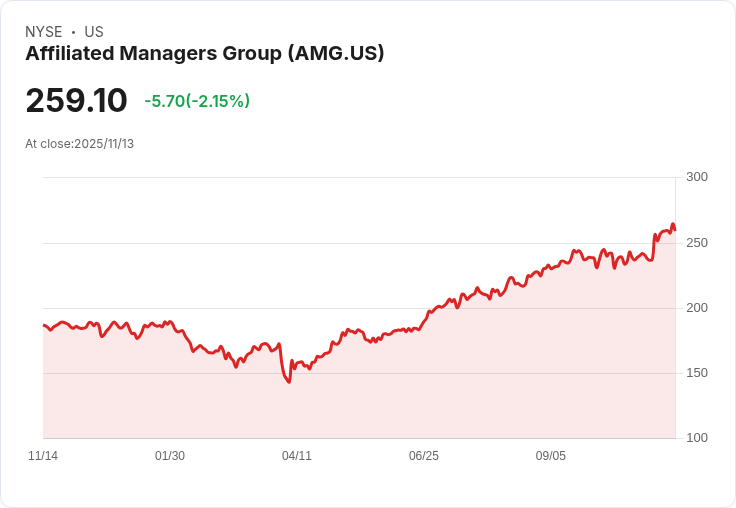Screen dimensions: 736x508
Task: Click the 04/11 date marker
Action: click(x=297, y=456)
